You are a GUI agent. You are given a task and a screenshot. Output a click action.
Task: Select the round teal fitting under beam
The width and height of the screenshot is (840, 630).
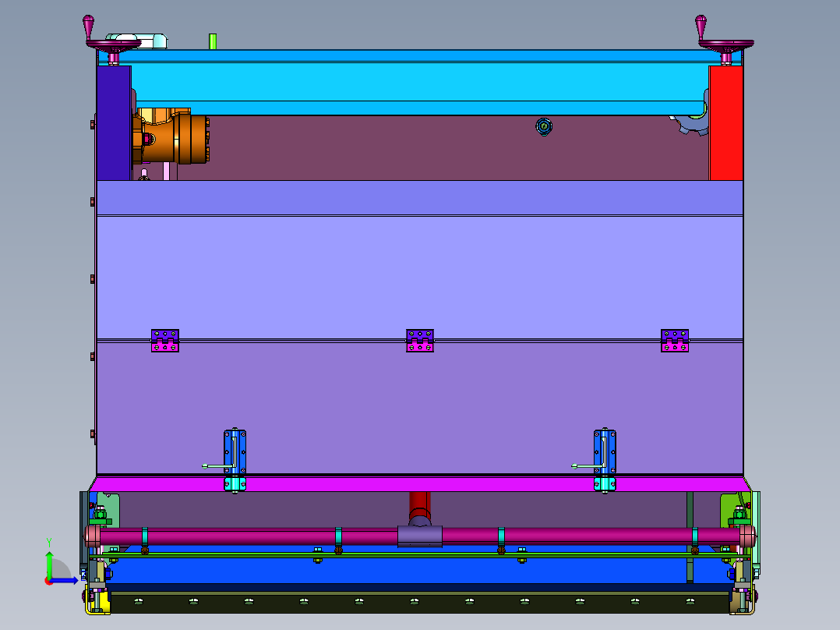click(544, 126)
